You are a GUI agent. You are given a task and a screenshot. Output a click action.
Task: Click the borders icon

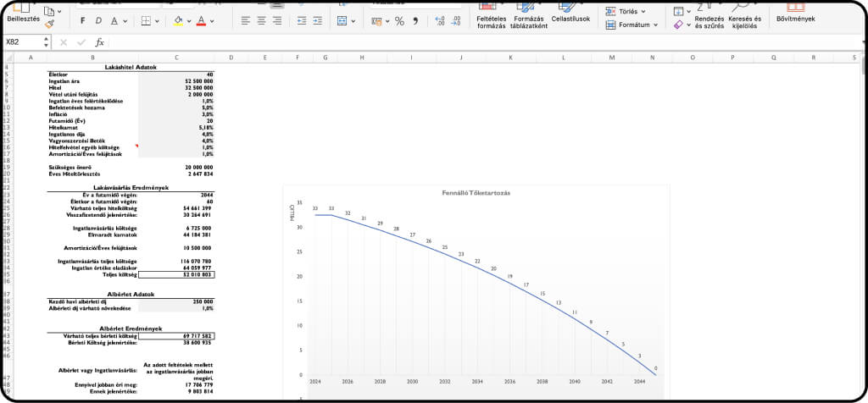pos(146,20)
